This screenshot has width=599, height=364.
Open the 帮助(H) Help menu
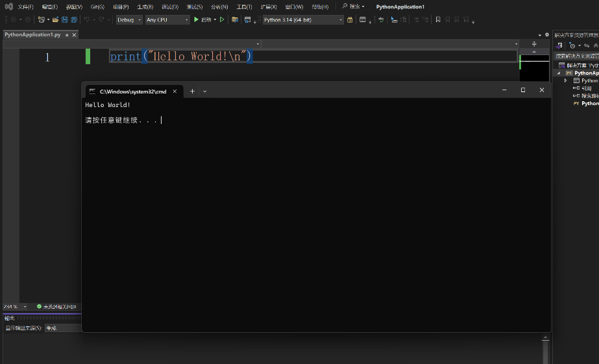click(x=320, y=7)
